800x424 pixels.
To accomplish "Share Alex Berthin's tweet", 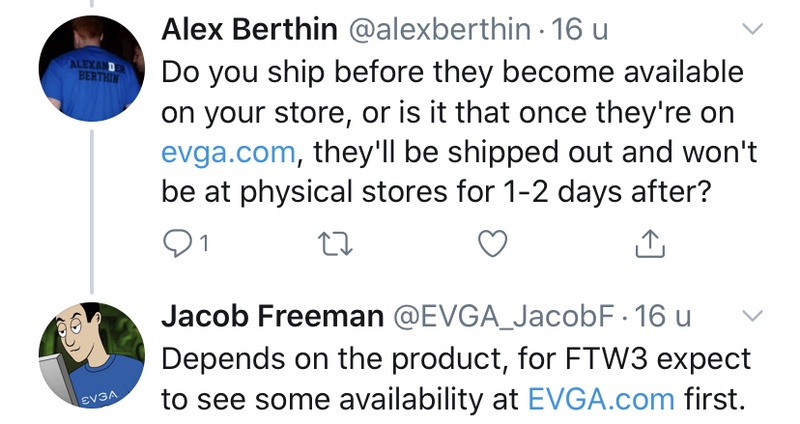I will tap(650, 242).
